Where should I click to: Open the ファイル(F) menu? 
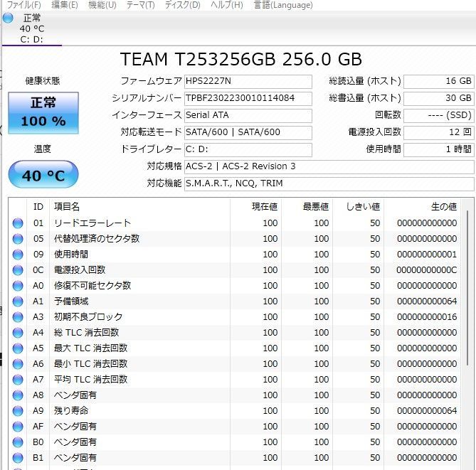tap(23, 5)
